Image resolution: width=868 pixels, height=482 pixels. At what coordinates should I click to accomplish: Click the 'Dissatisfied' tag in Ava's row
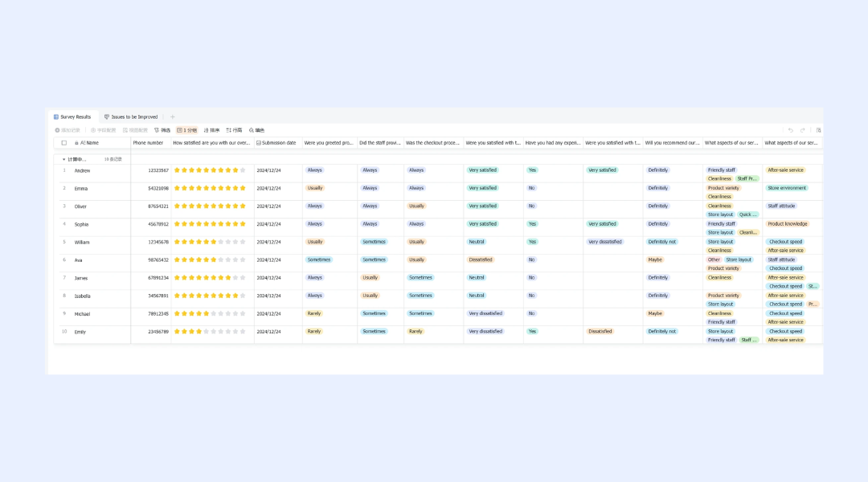pos(481,259)
